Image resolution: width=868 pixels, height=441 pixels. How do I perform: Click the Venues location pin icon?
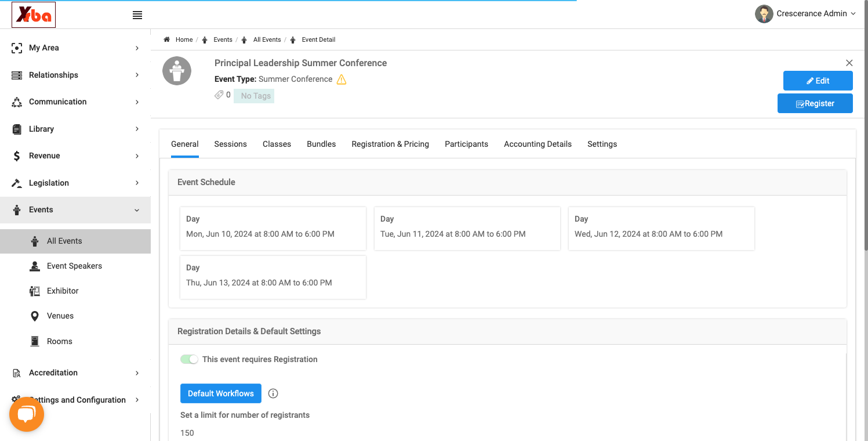click(35, 316)
